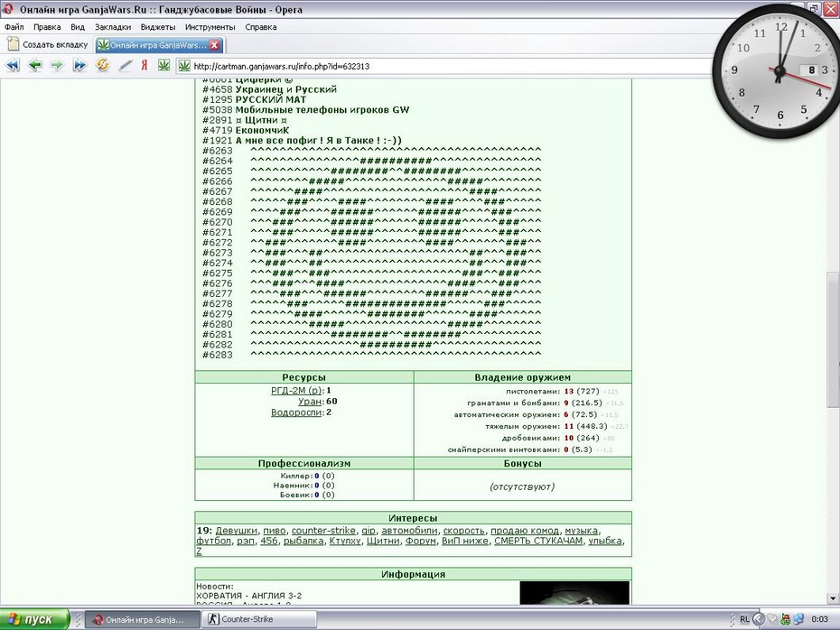Viewport: 840px width, 630px height.
Task: Click the Rewind navigation button
Action: click(x=13, y=66)
